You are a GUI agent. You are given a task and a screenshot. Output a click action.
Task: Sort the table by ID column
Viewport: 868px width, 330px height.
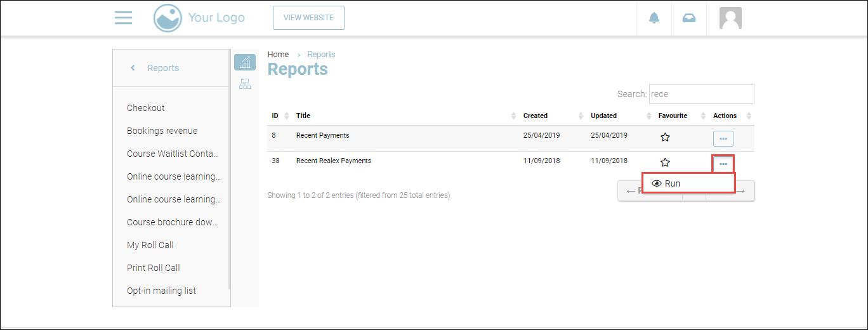pos(280,115)
